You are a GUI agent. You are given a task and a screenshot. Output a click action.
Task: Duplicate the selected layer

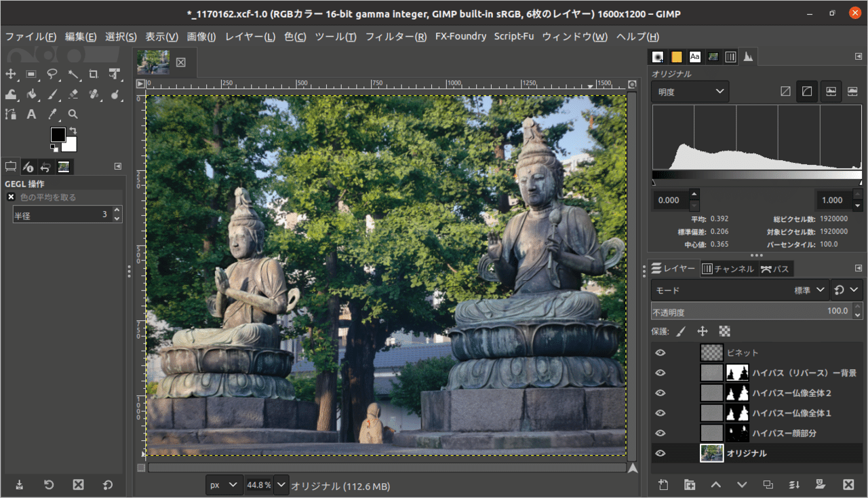[x=768, y=484]
